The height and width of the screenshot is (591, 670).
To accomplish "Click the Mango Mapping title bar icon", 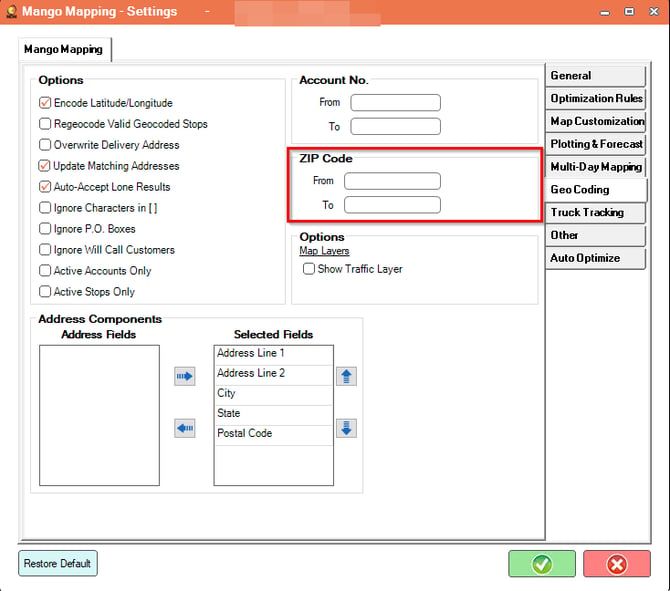I will [12, 11].
